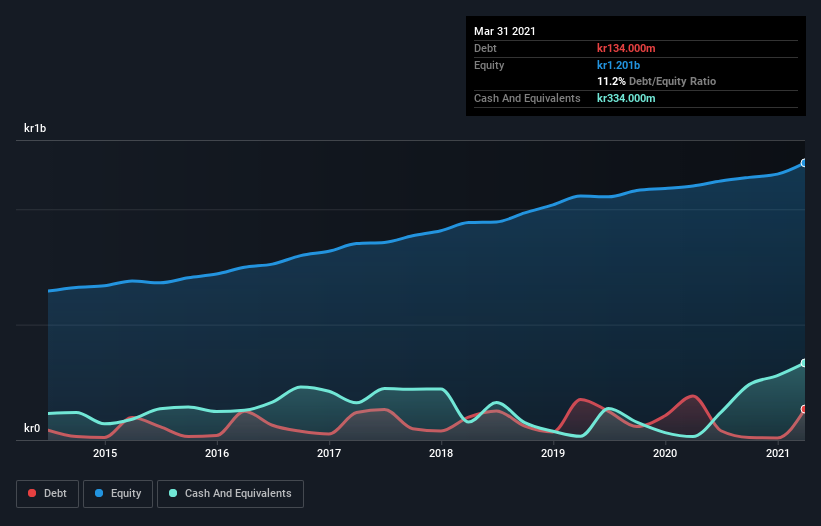The width and height of the screenshot is (821, 526).
Task: Click the 2016 x-axis label
Action: click(217, 453)
